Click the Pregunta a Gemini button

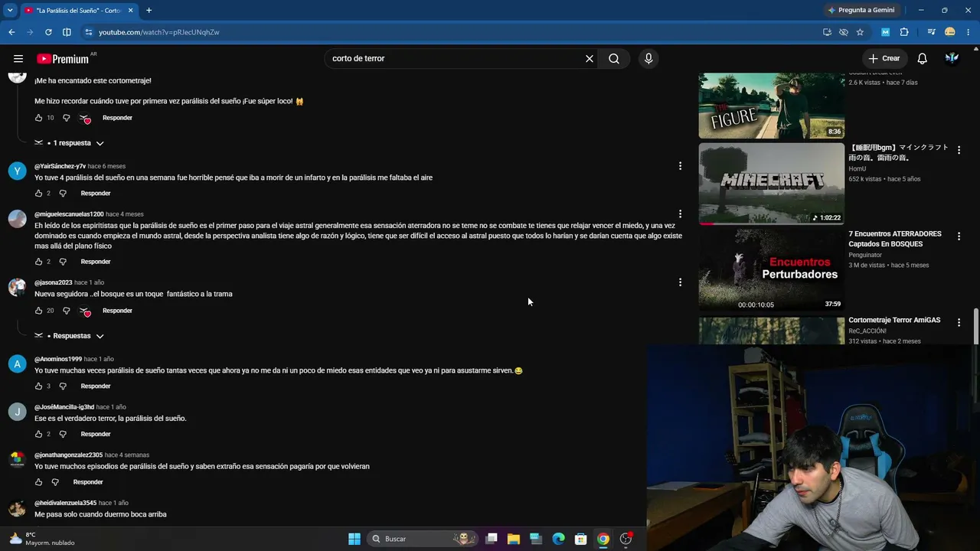coord(861,10)
